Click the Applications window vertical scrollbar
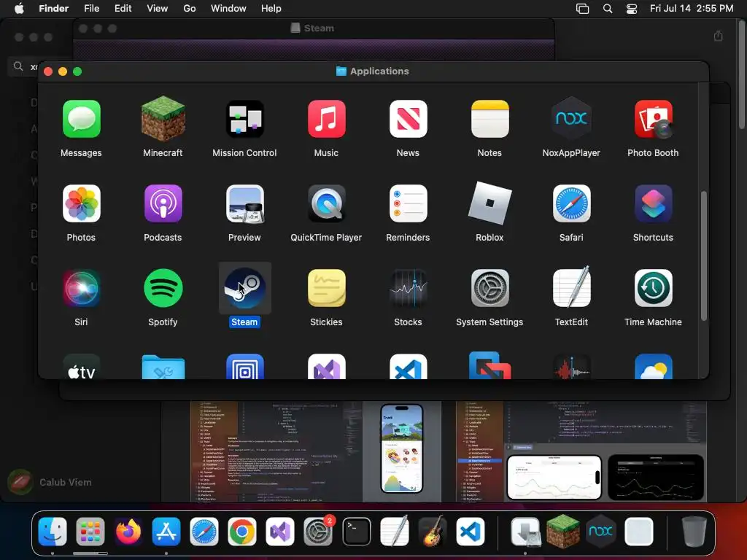The width and height of the screenshot is (747, 560). tap(704, 256)
